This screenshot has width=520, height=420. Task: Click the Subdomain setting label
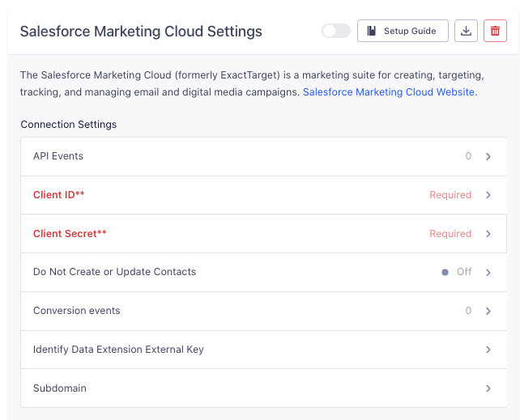click(x=60, y=388)
